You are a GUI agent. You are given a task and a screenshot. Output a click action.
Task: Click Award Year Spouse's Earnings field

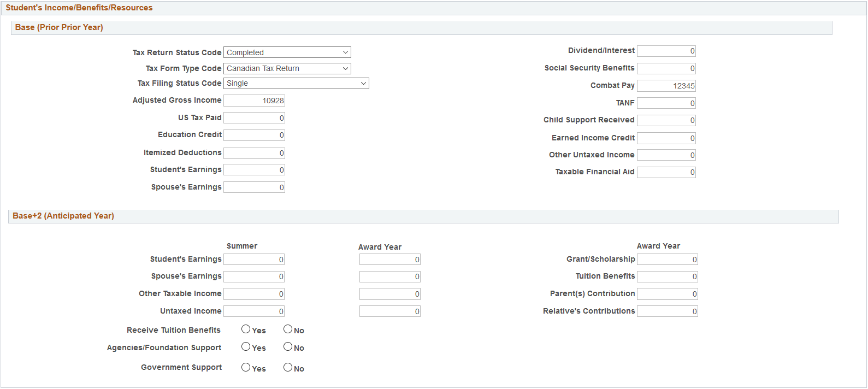pos(390,276)
